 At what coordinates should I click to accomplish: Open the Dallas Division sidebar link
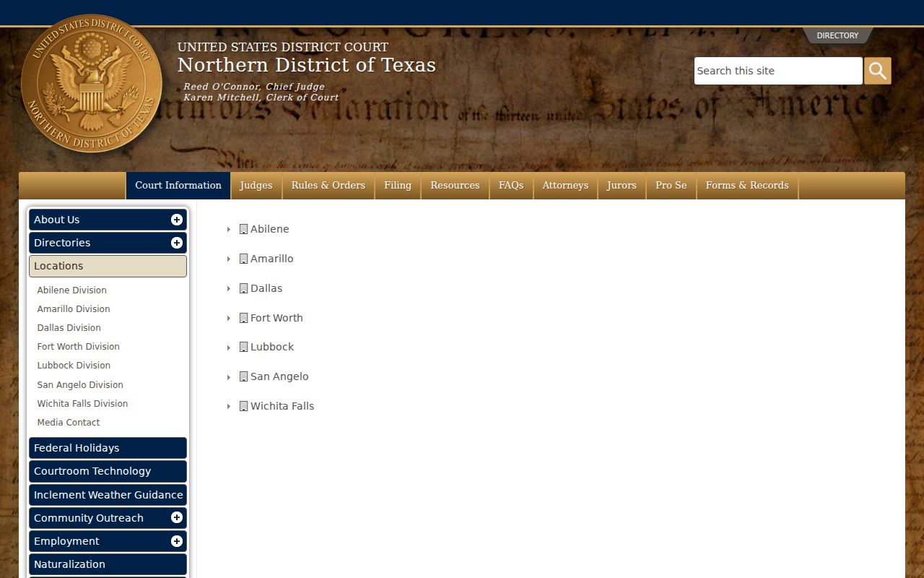(69, 328)
